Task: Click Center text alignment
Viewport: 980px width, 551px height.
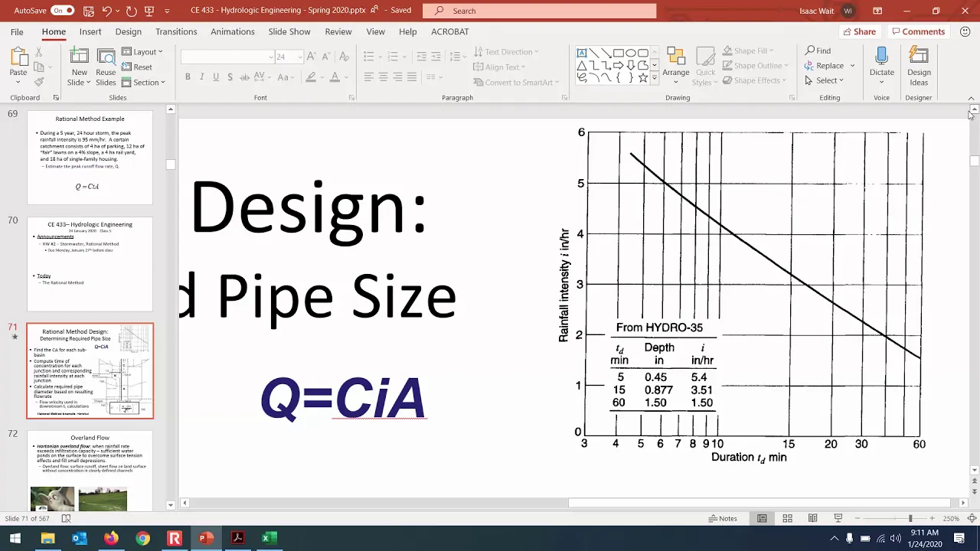Action: click(x=383, y=77)
